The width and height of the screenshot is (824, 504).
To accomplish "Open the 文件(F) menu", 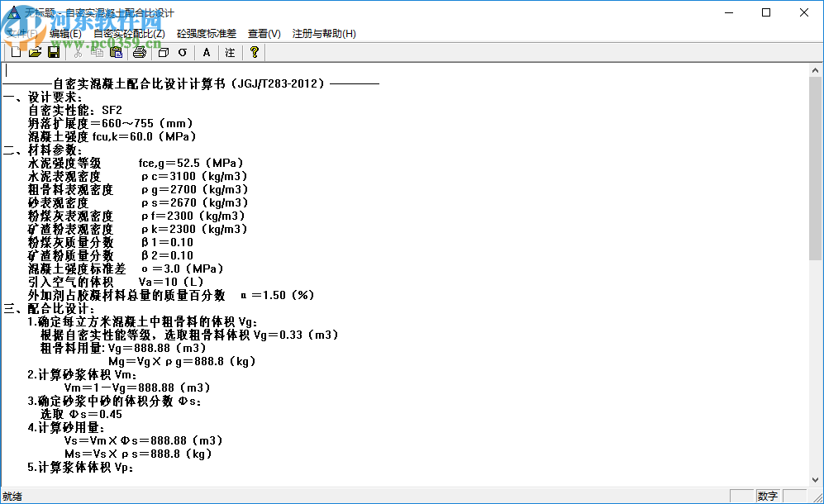I will click(21, 34).
